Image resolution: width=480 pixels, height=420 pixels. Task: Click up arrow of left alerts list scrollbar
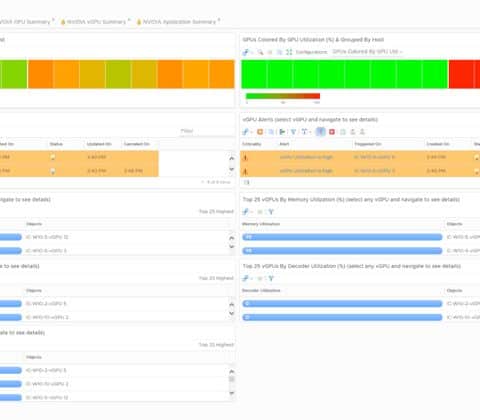coord(232,158)
